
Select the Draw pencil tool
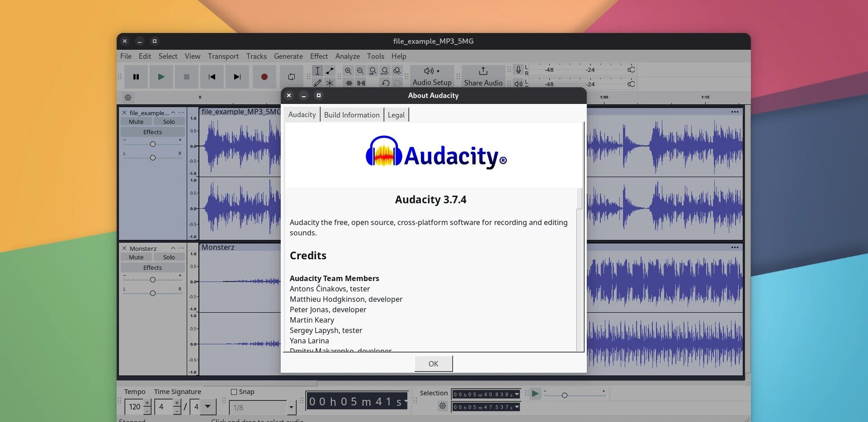click(x=317, y=83)
